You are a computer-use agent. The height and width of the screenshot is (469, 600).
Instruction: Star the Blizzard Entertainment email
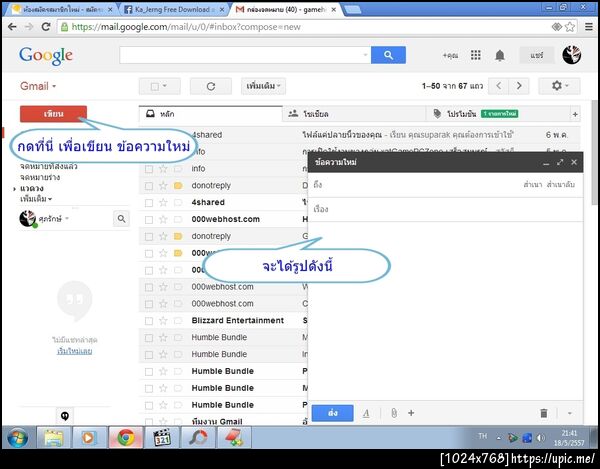click(163, 321)
